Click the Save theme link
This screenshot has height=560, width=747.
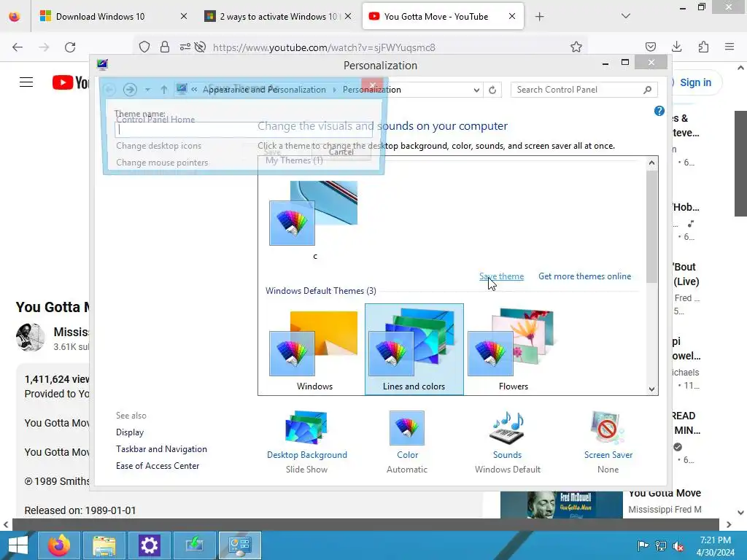click(x=501, y=276)
